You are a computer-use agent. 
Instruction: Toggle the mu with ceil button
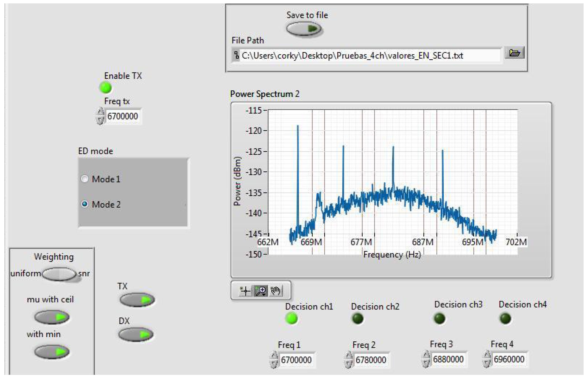coord(52,317)
